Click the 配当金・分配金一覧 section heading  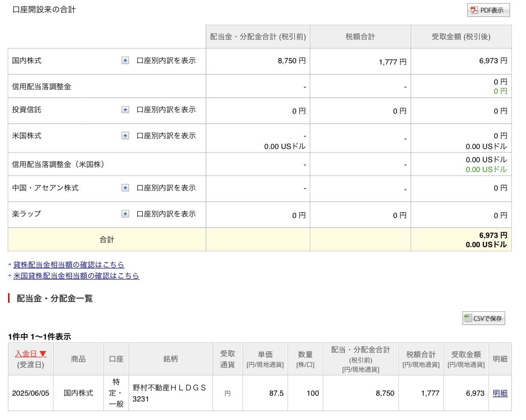point(55,298)
